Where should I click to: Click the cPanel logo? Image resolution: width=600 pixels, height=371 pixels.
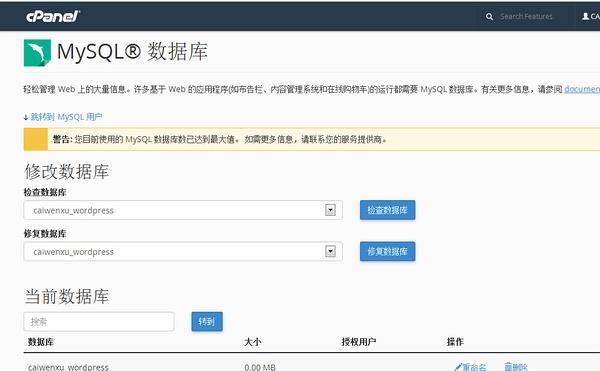coord(53,16)
